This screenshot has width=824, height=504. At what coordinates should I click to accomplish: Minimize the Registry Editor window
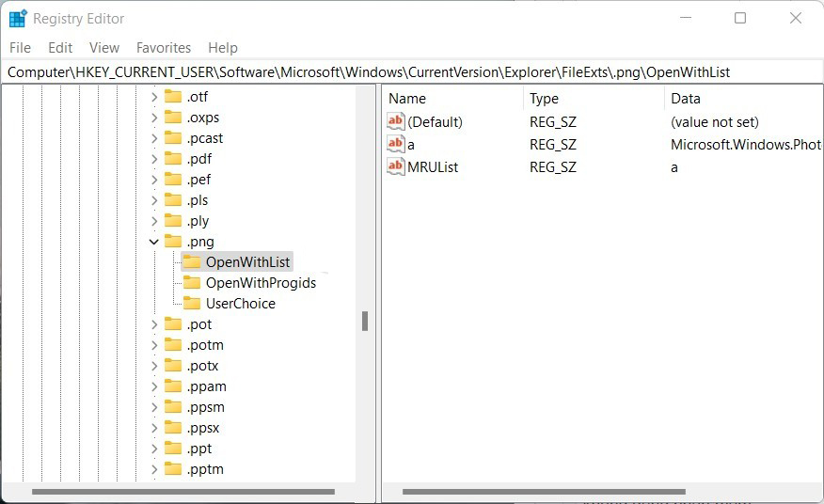pos(686,18)
